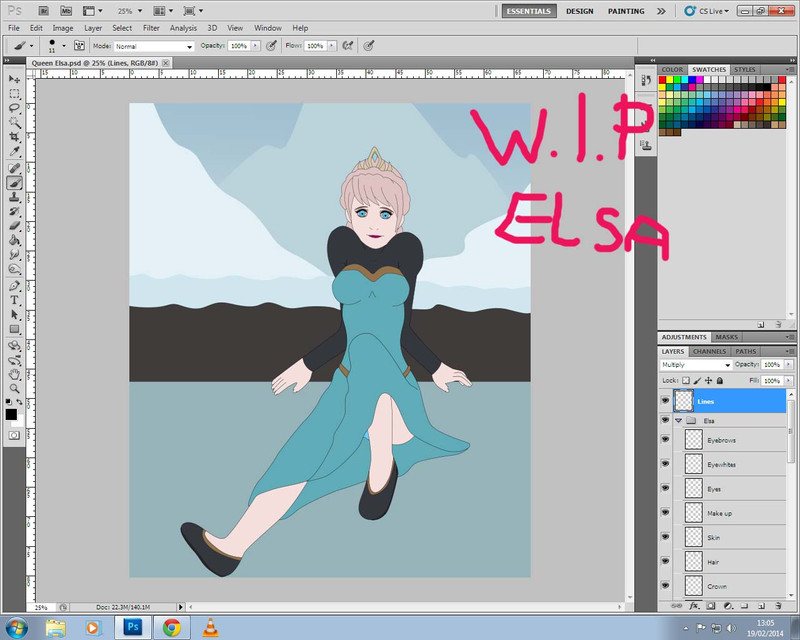
Task: Open Chrome from the taskbar
Action: [172, 627]
